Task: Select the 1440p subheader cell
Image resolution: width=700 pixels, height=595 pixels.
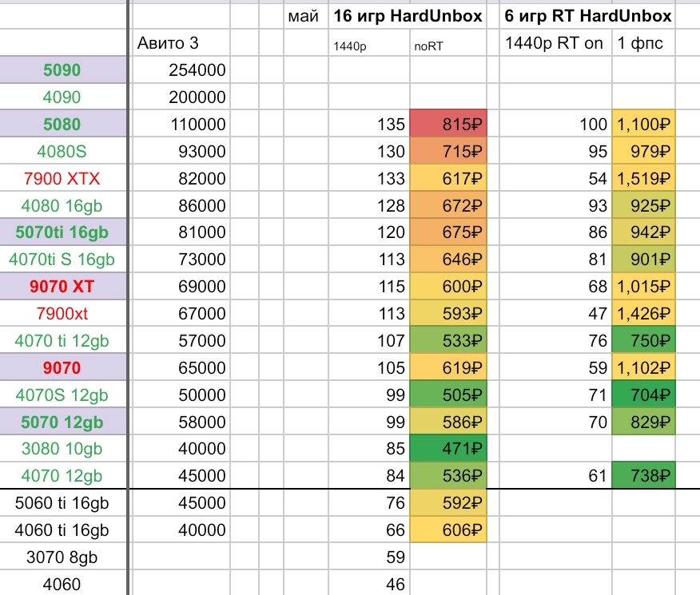Action: click(369, 43)
